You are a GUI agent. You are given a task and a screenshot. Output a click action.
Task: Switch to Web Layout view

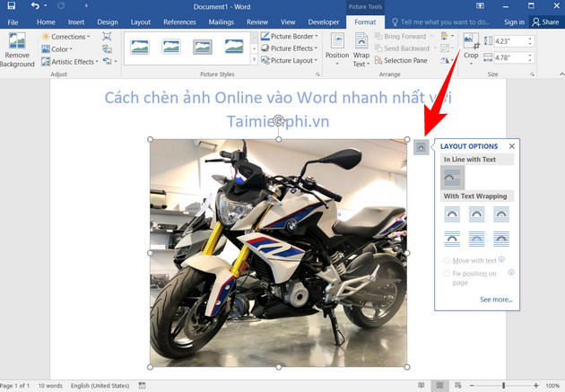pos(457,385)
